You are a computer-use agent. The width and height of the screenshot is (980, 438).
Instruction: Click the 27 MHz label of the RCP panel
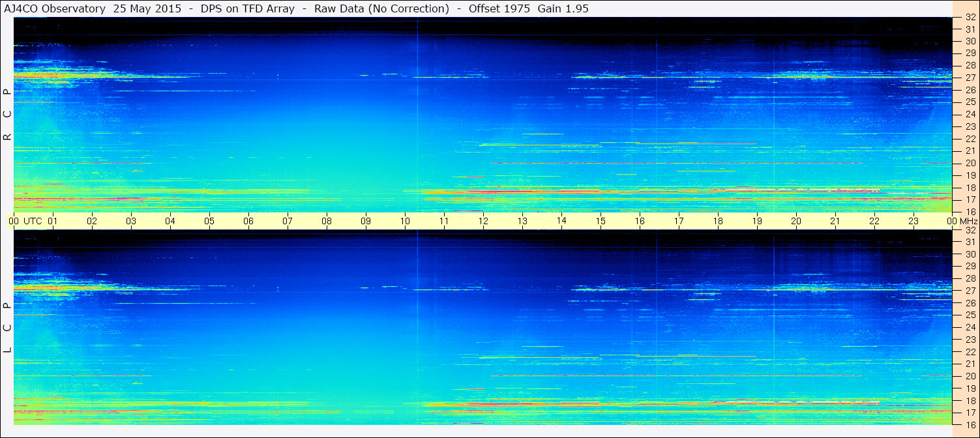pyautogui.click(x=970, y=78)
